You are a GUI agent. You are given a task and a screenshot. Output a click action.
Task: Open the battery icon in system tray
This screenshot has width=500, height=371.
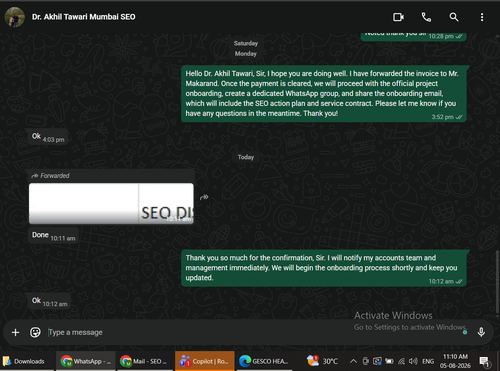pyautogui.click(x=389, y=361)
